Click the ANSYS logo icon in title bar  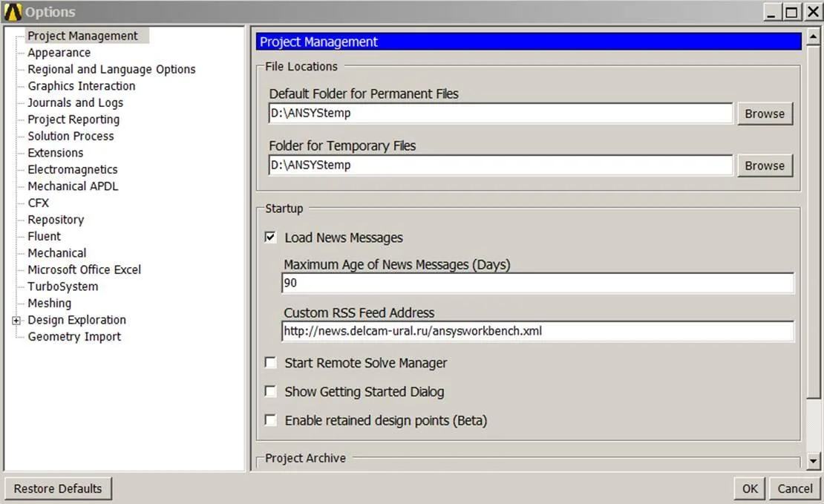click(13, 12)
